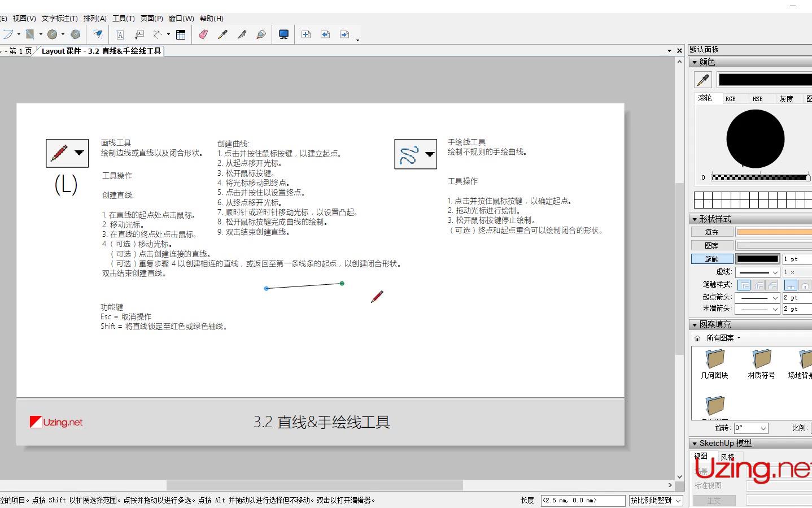Select the Text tool
This screenshot has width=812, height=508.
(x=120, y=34)
